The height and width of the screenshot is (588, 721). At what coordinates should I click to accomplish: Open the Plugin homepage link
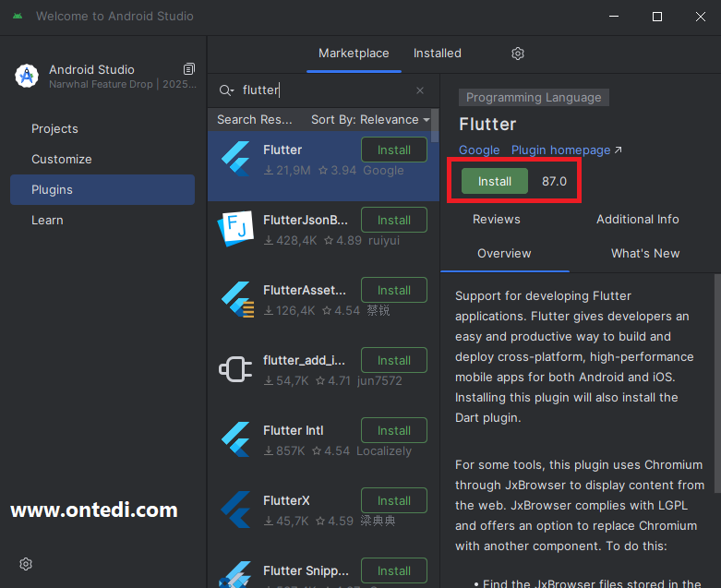click(561, 150)
